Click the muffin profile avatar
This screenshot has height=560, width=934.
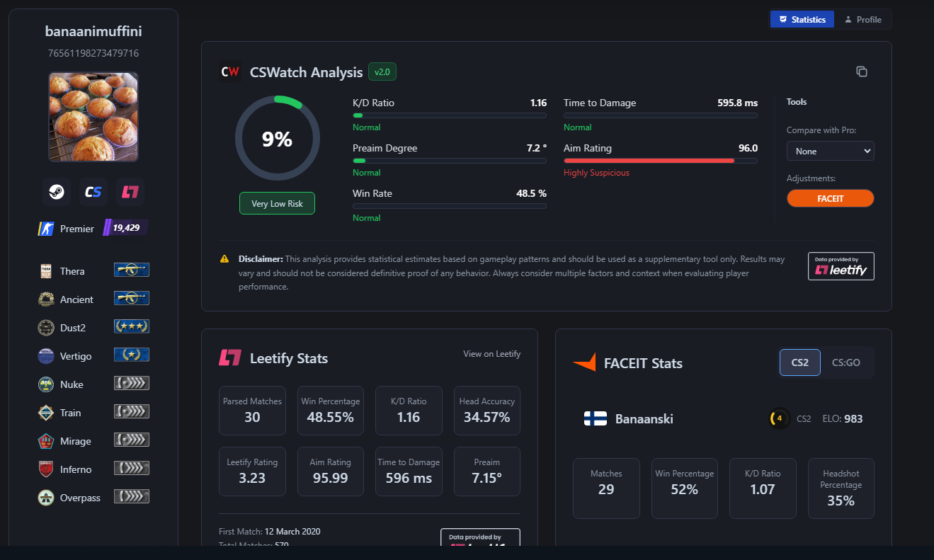click(x=93, y=117)
